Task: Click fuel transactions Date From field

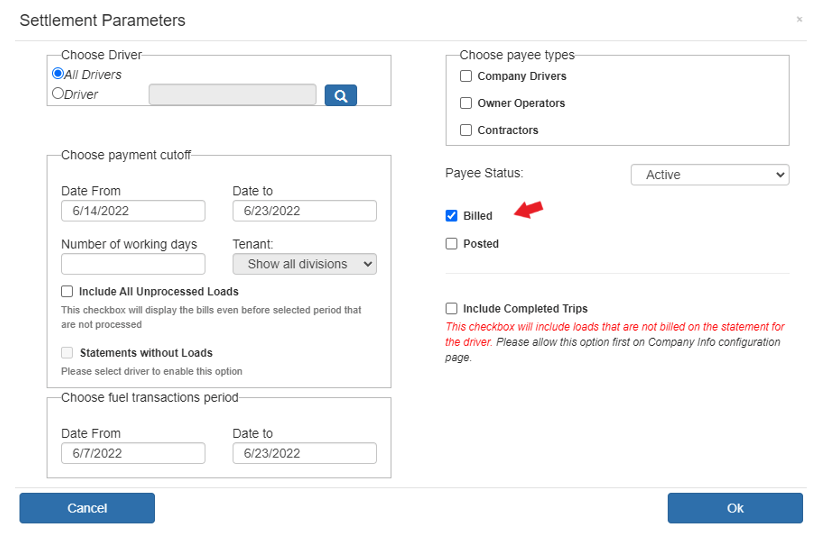Action: pos(133,453)
